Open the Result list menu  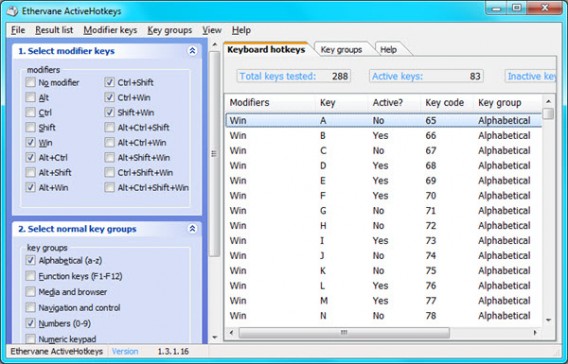tap(54, 30)
